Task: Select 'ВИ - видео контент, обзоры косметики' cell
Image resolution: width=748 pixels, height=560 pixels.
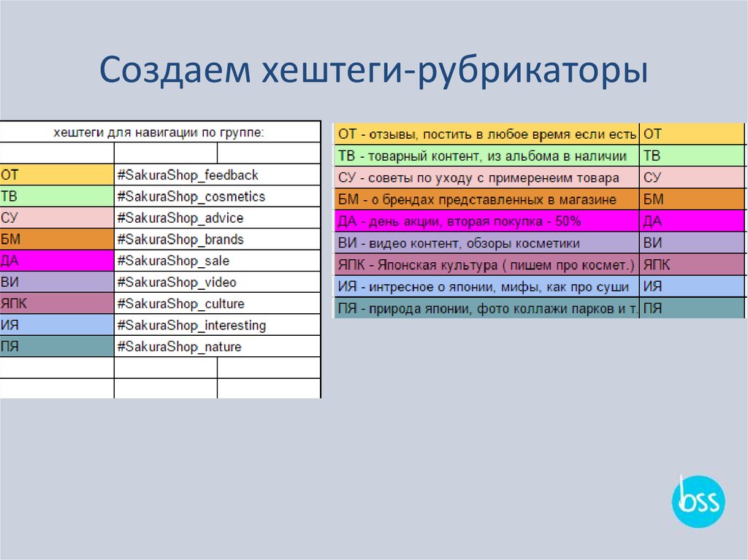Action: tap(486, 243)
